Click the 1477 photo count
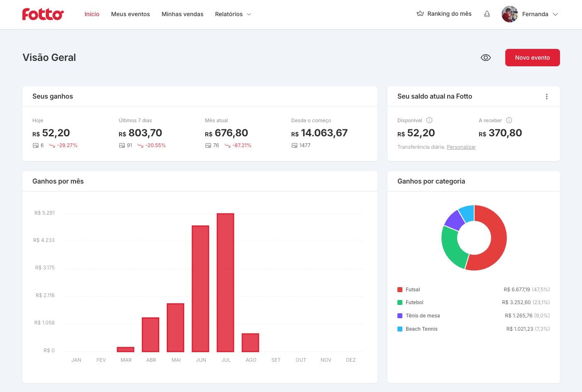The image size is (582, 392). (x=305, y=145)
